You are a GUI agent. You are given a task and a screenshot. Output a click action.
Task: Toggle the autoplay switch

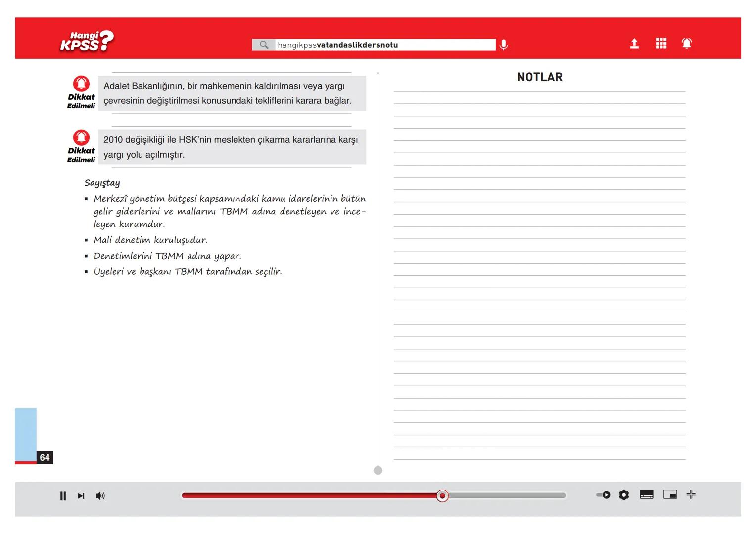coord(603,495)
